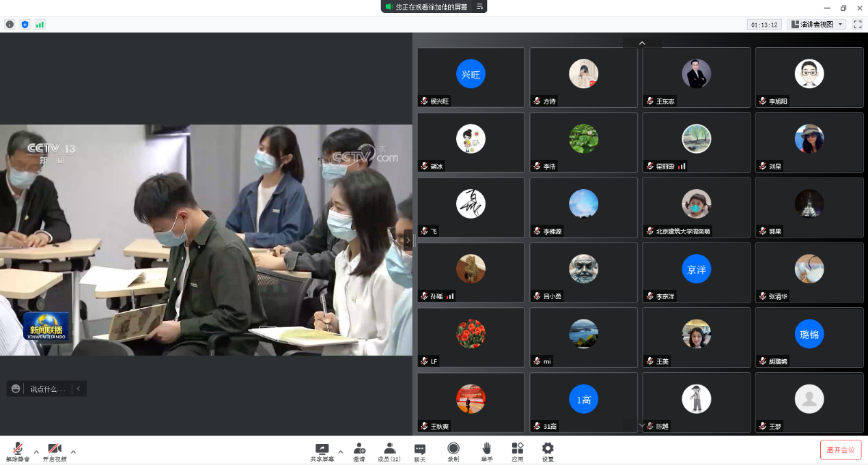Open the 成员(32) members list
The width and height of the screenshot is (868, 465).
(389, 451)
